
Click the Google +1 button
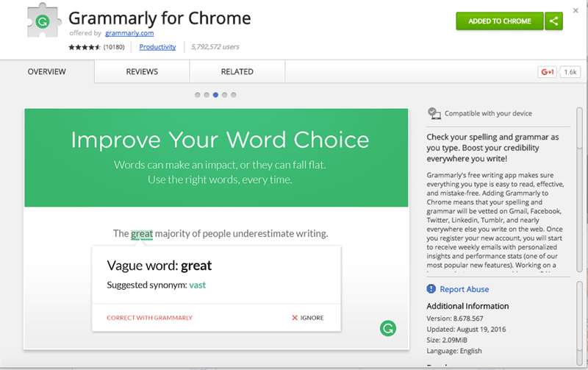[x=547, y=72]
